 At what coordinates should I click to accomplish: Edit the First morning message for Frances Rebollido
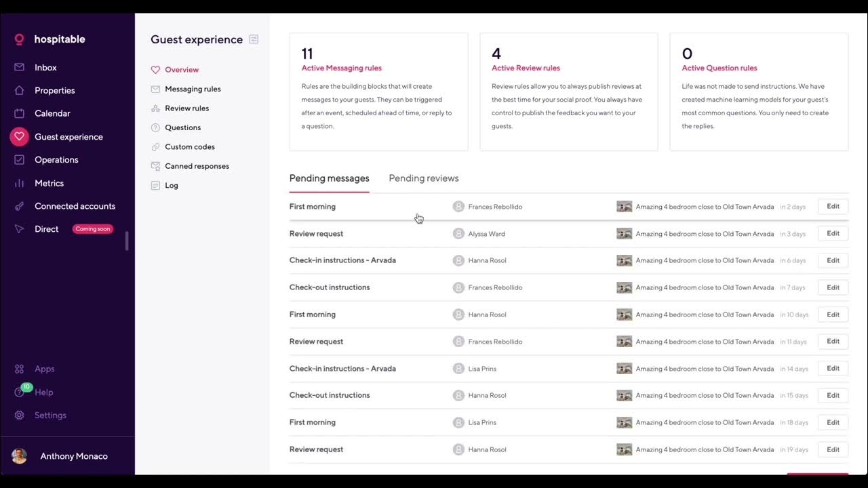(x=833, y=207)
